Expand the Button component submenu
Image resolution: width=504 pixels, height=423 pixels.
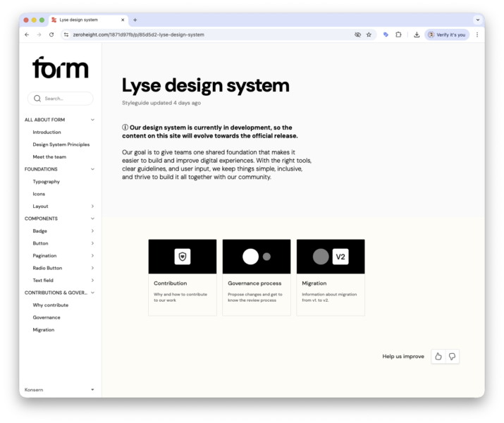[x=92, y=243]
